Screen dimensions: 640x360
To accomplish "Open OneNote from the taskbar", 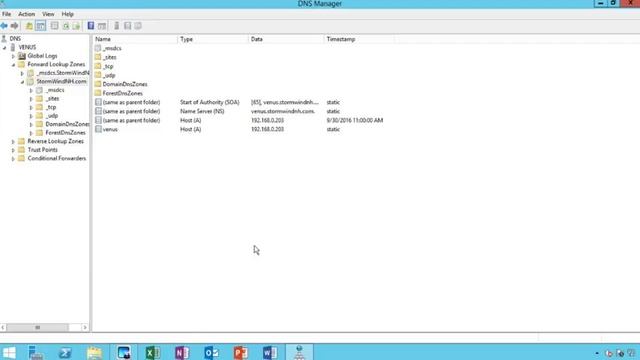I will (182, 352).
